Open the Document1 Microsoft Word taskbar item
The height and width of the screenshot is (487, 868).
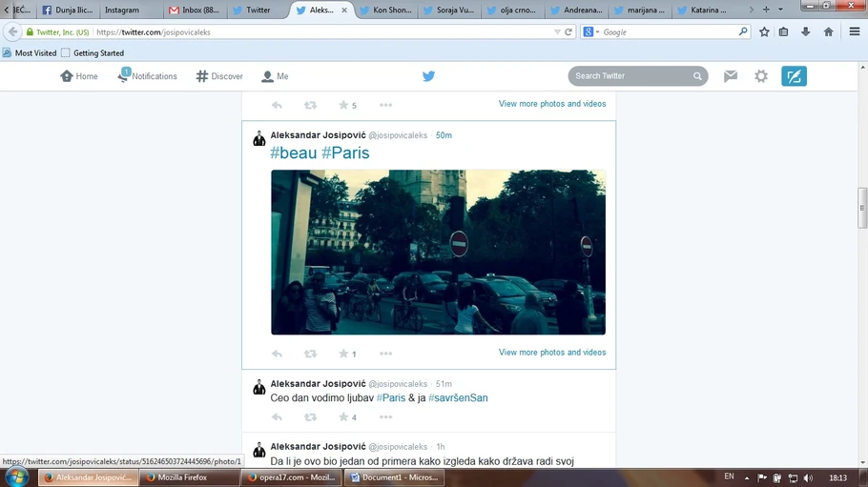point(394,477)
